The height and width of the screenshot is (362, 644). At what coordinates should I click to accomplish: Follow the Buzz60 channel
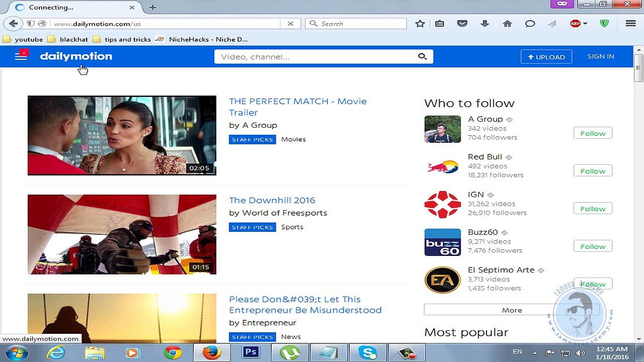tap(593, 246)
